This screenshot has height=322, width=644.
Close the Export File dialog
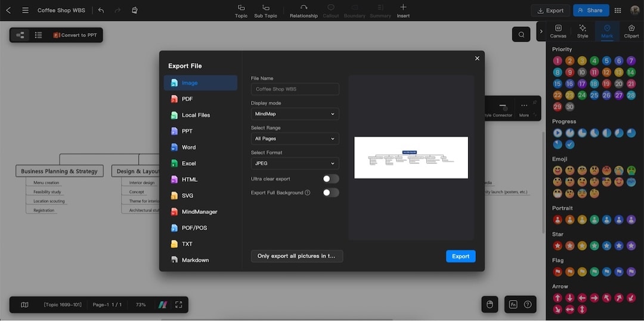(477, 58)
